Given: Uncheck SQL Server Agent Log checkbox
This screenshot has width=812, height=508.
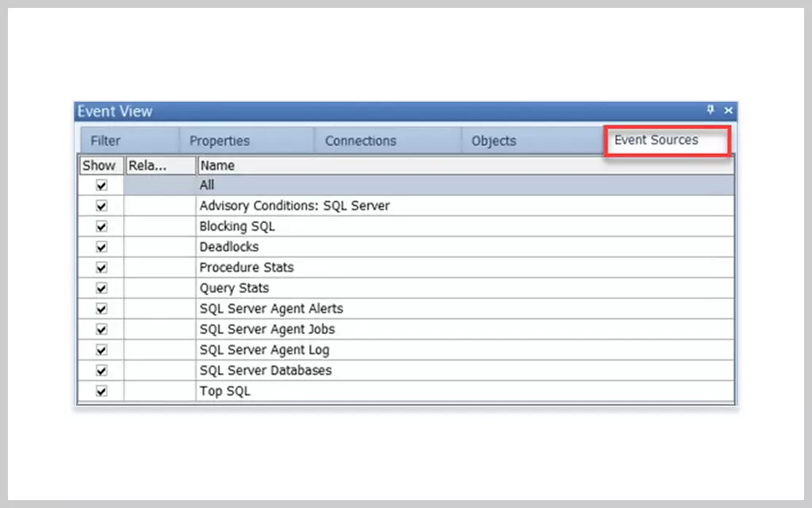Looking at the screenshot, I should (101, 350).
